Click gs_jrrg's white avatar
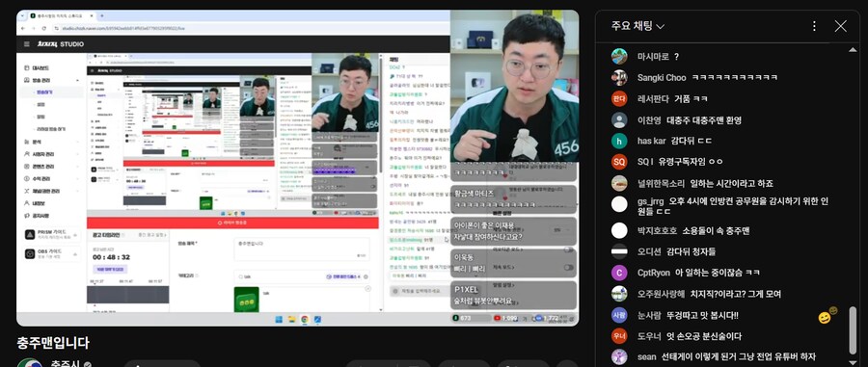 pyautogui.click(x=619, y=204)
